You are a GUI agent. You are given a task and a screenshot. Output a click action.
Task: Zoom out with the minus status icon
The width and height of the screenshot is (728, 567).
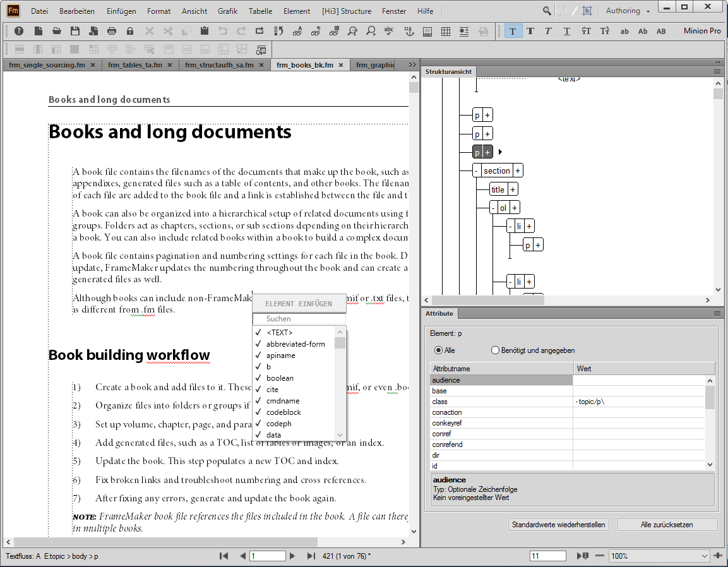pyautogui.click(x=600, y=556)
